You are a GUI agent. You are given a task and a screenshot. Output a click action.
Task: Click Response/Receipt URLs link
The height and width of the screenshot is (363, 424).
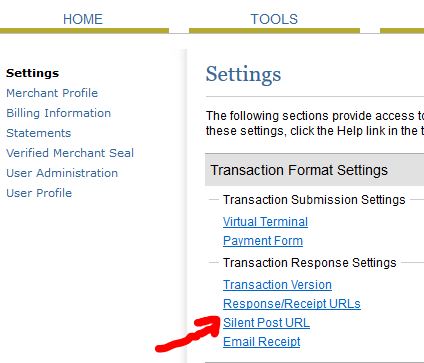pyautogui.click(x=292, y=304)
